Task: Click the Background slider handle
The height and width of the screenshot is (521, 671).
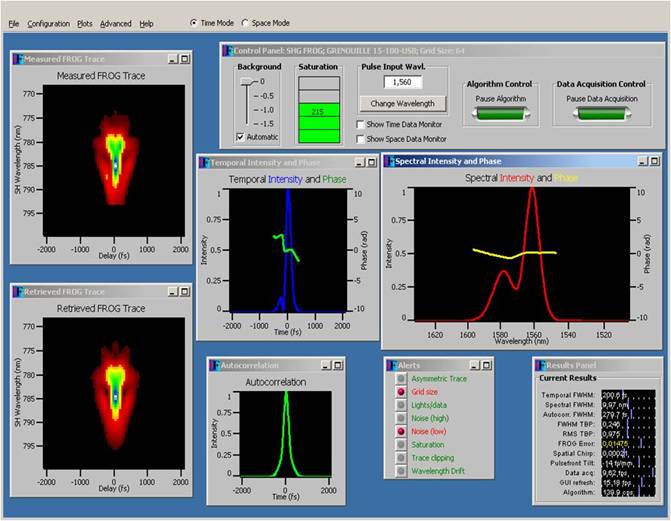Action: tap(247, 81)
